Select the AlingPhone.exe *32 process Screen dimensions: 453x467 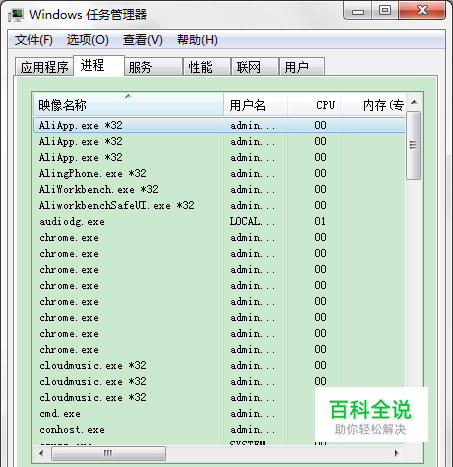(x=219, y=173)
